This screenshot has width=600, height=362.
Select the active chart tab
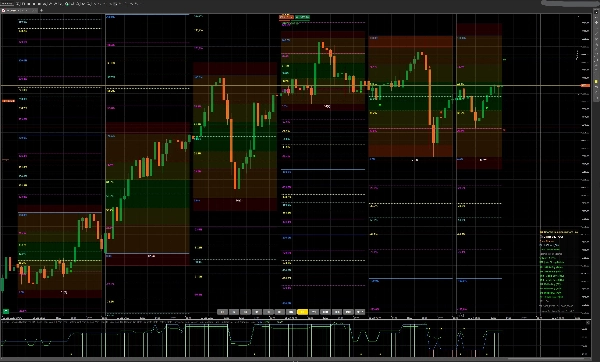tap(19, 10)
